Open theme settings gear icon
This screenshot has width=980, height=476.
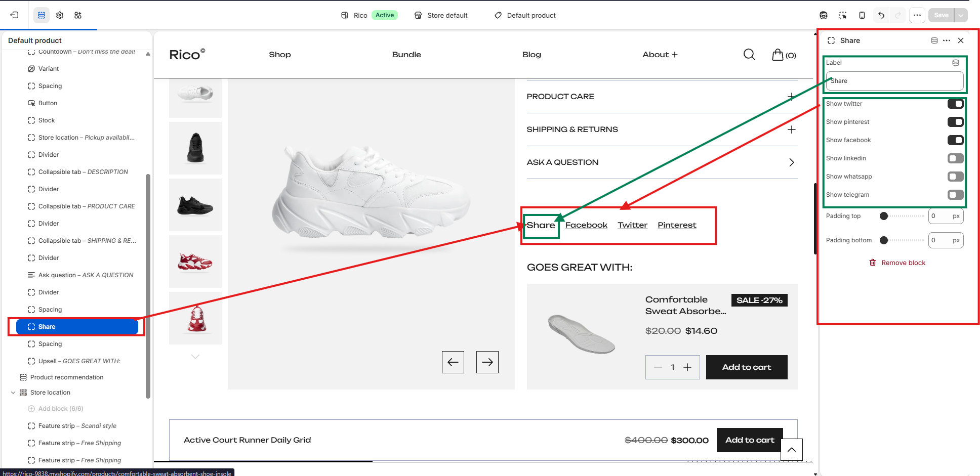(x=60, y=15)
